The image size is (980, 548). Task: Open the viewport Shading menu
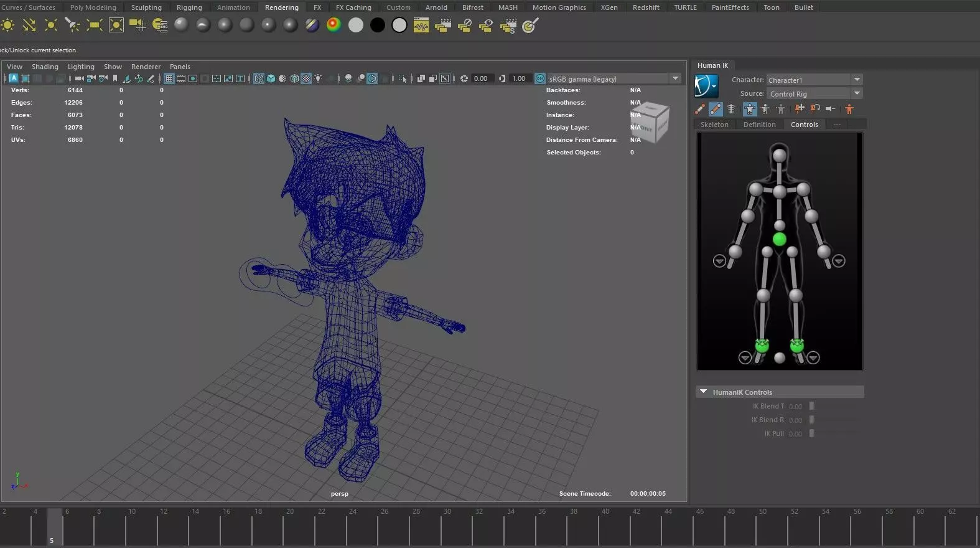[45, 67]
